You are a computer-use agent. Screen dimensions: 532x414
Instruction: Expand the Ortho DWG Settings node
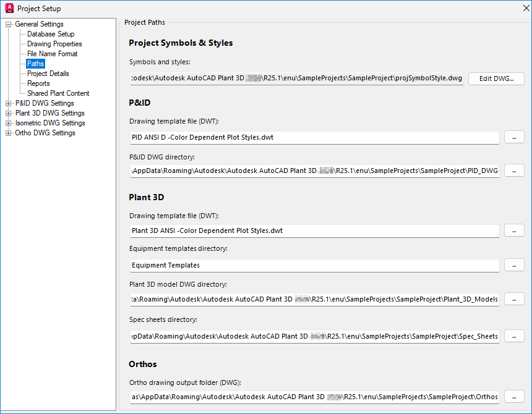click(x=8, y=133)
